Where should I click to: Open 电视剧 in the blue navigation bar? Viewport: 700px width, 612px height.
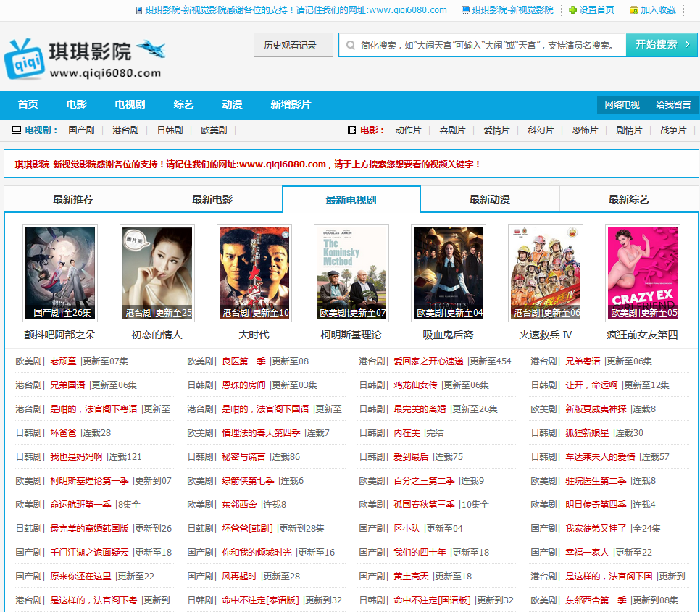click(x=130, y=104)
